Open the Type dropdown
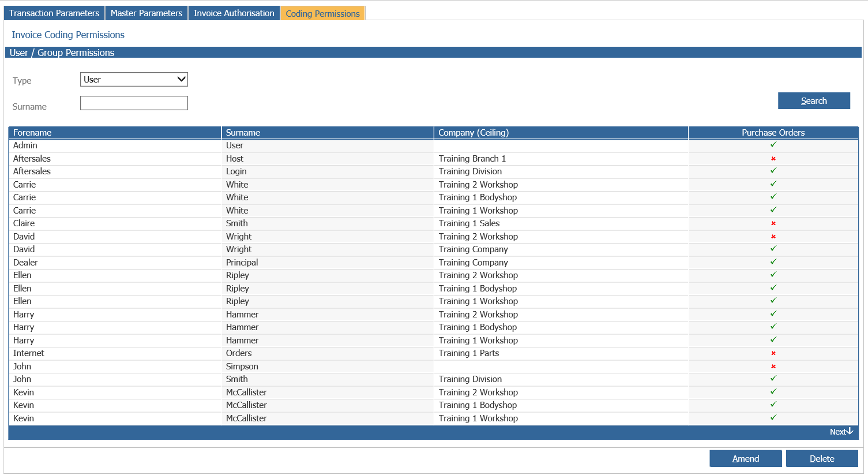 pos(134,80)
